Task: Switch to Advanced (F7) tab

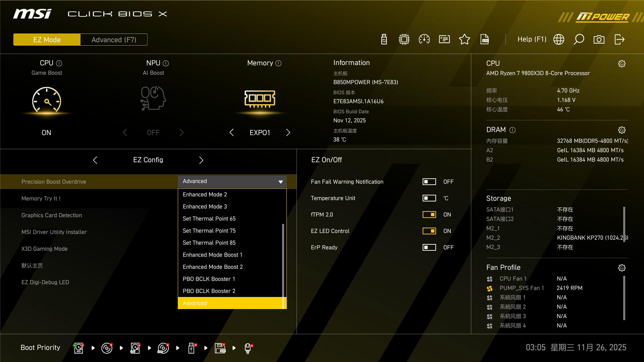Action: 114,40
